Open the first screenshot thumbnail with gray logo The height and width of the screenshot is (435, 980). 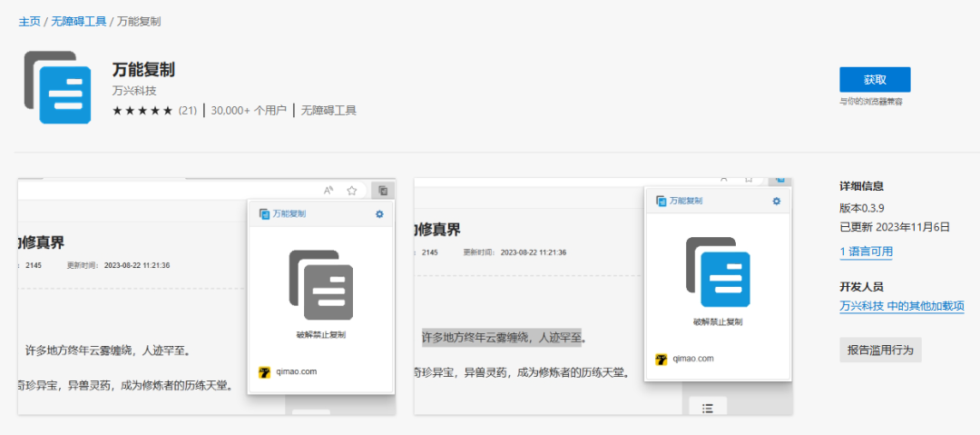(x=207, y=296)
